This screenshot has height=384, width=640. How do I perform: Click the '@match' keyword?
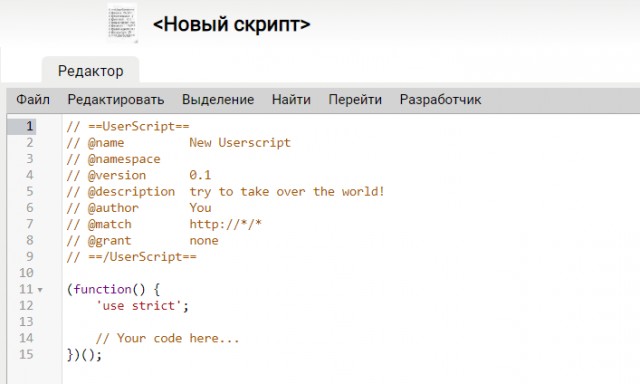(110, 224)
